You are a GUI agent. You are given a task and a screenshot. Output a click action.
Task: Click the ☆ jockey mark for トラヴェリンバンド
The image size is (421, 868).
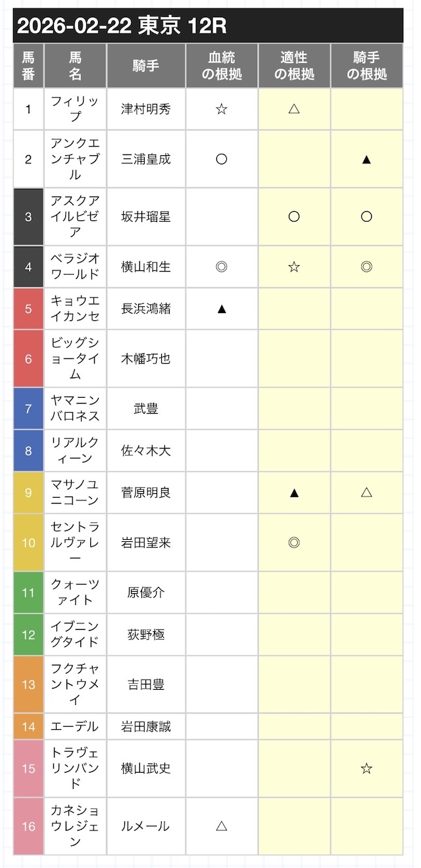pyautogui.click(x=366, y=768)
